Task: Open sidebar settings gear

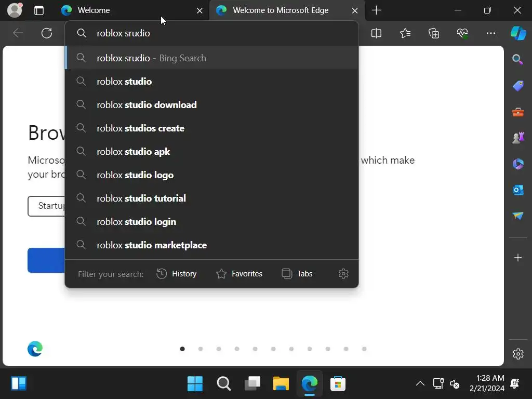Action: [518, 354]
